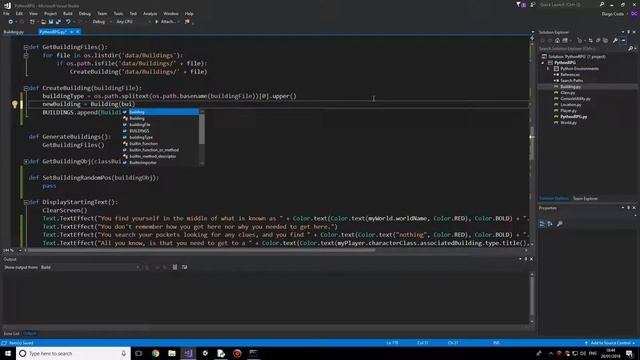
Task: Click the Navigate Backward toolbar icon
Action: 11,22
